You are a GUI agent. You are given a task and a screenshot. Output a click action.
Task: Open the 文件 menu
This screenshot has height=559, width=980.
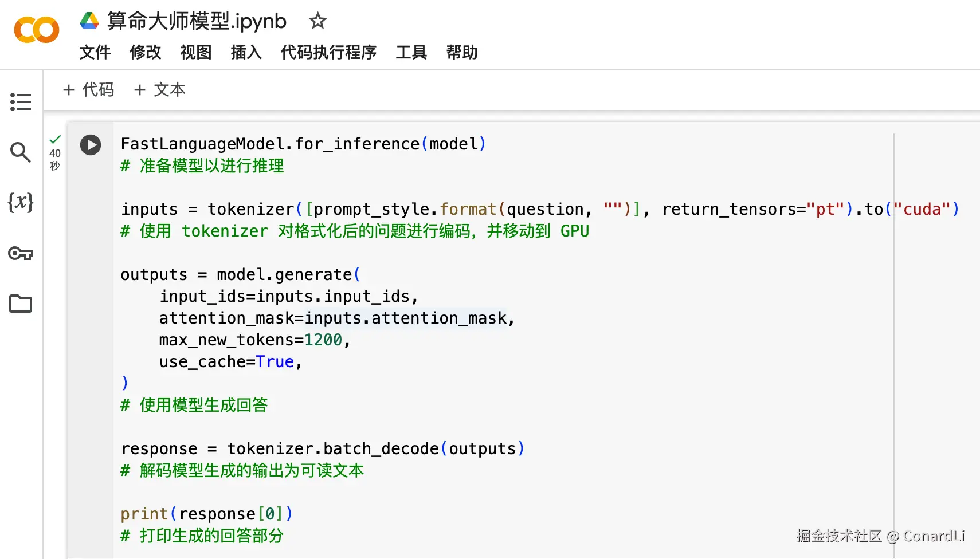coord(95,52)
